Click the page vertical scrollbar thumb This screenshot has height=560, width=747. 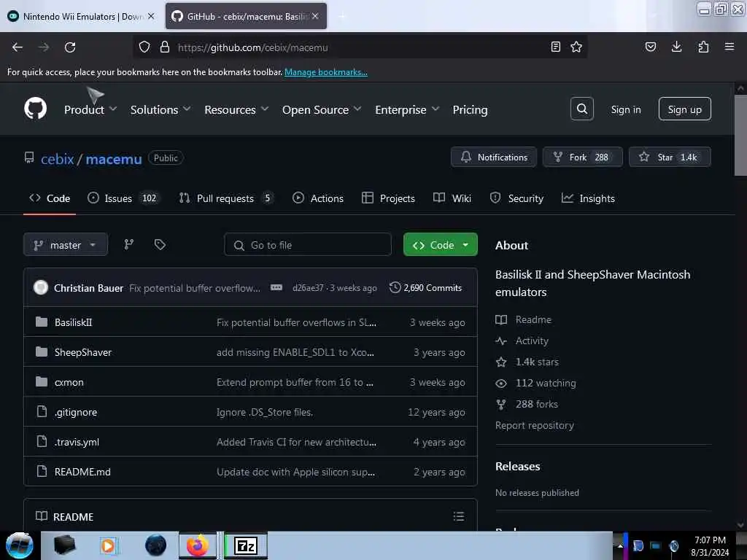pyautogui.click(x=740, y=136)
